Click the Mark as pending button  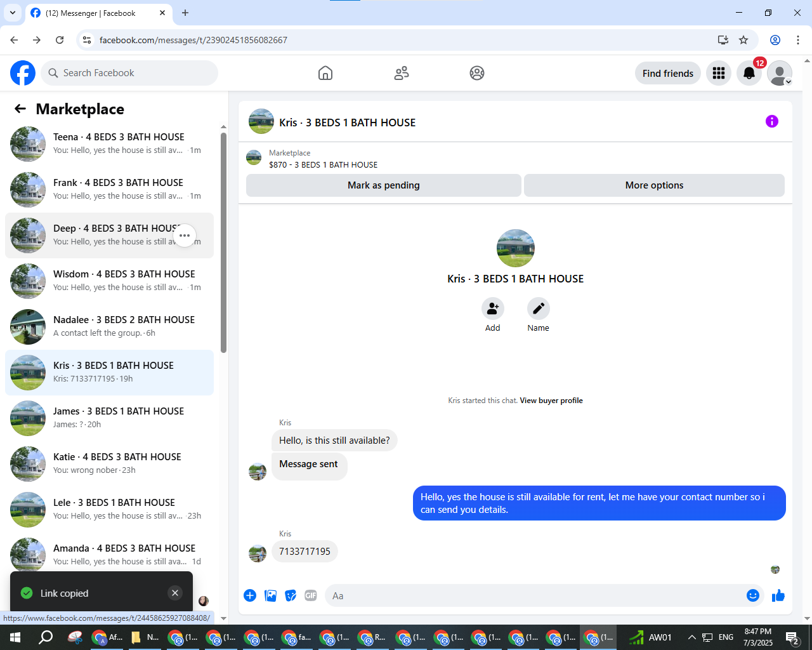tap(384, 185)
